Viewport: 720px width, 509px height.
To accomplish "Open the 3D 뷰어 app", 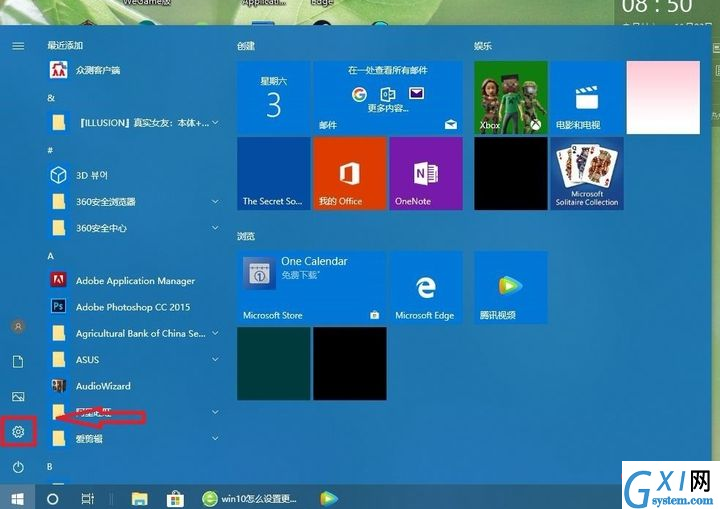I will pos(133,175).
